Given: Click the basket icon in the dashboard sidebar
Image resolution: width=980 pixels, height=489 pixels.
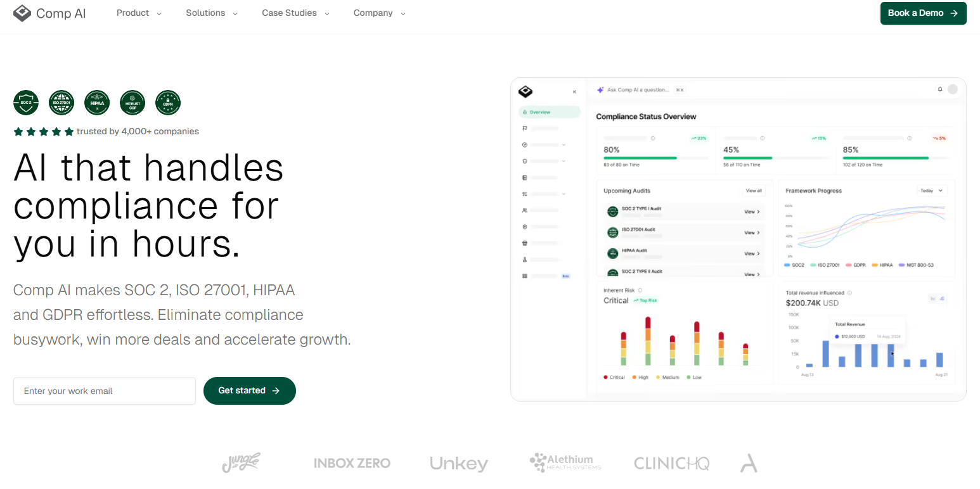Looking at the screenshot, I should tap(525, 243).
